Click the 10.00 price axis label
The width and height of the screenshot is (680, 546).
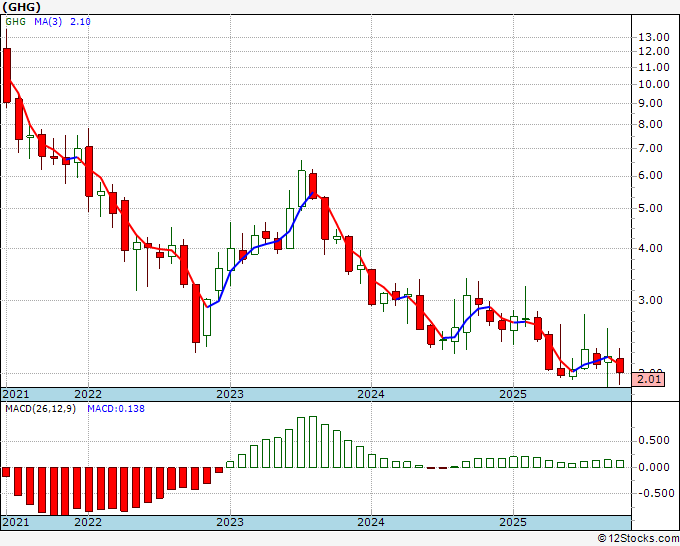point(654,84)
